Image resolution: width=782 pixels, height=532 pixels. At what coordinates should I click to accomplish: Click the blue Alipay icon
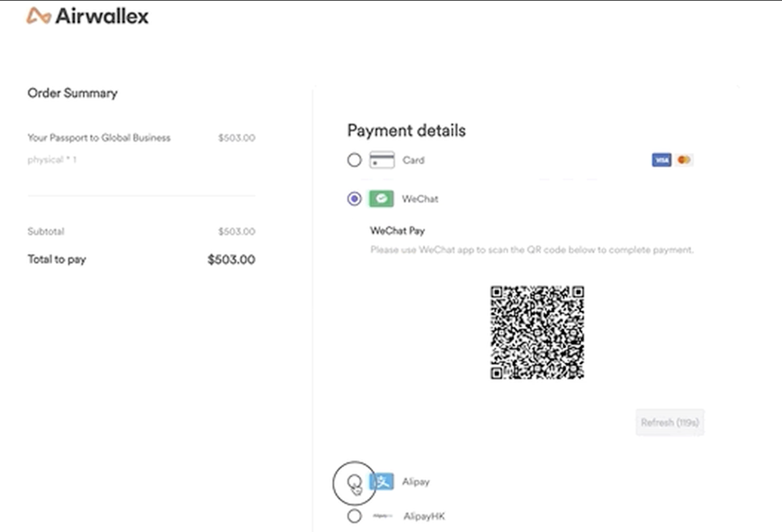[x=381, y=482]
